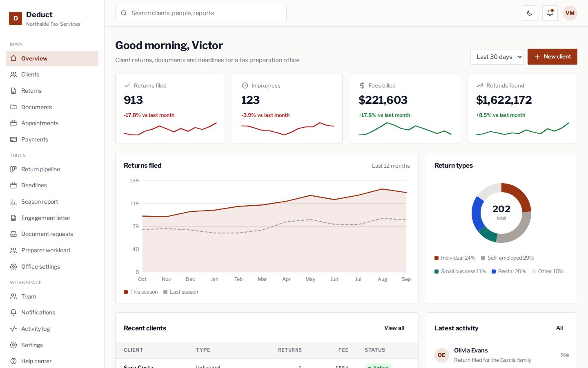Screen dimensions: 588x368
Task: Click the Notifications bell icon in sidebar
Action: (x=13, y=312)
